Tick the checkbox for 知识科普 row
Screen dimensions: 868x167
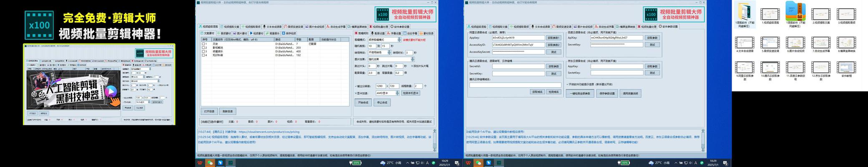[x=204, y=55]
